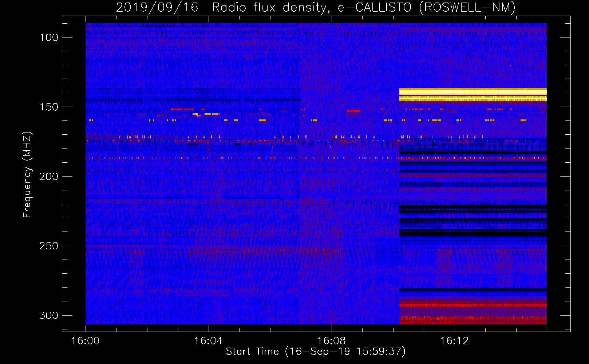Click the 200 frequency tick label
The image size is (589, 364).
point(49,177)
